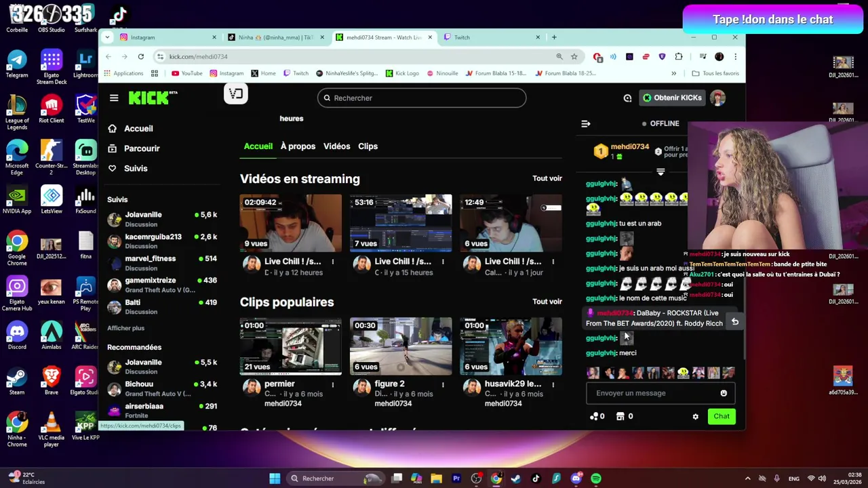Open the Kick Logo bookmark
This screenshot has width=868, height=488.
point(402,73)
